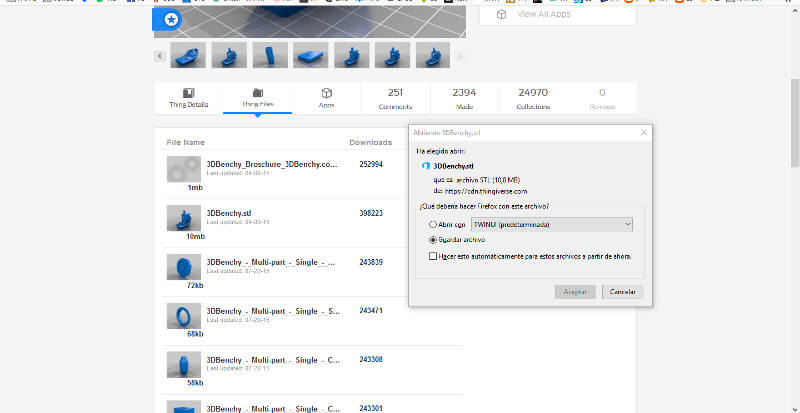Click the 10mb file size label
This screenshot has width=800, height=413.
[195, 237]
